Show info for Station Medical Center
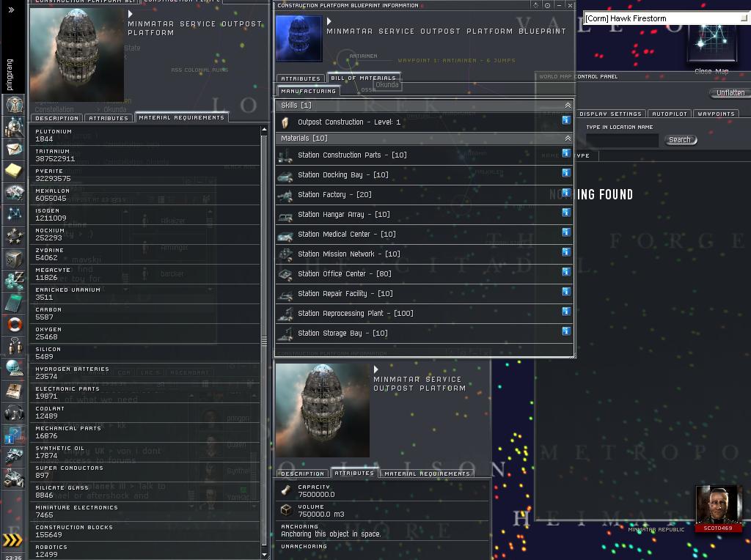Viewport: 751px width, 560px height. (x=566, y=232)
